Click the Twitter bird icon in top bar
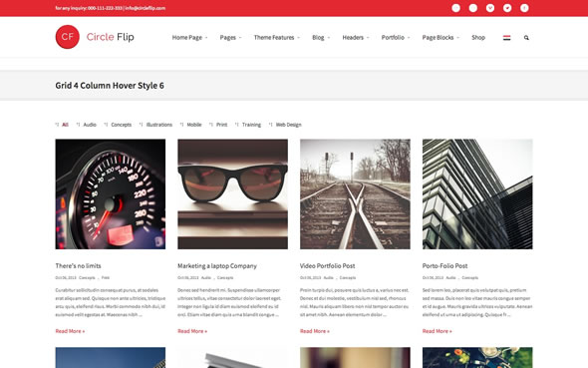The image size is (588, 368). (x=507, y=8)
